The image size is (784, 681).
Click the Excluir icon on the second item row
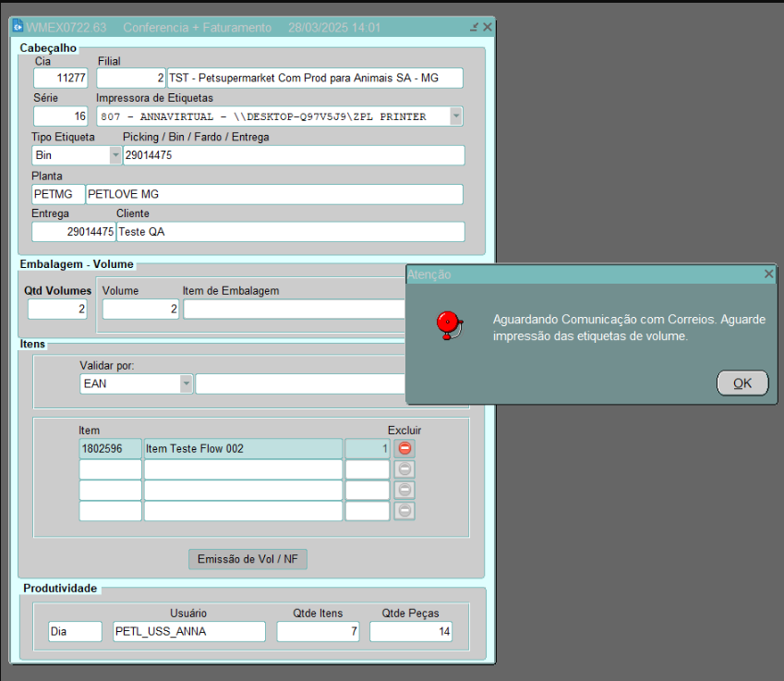404,469
